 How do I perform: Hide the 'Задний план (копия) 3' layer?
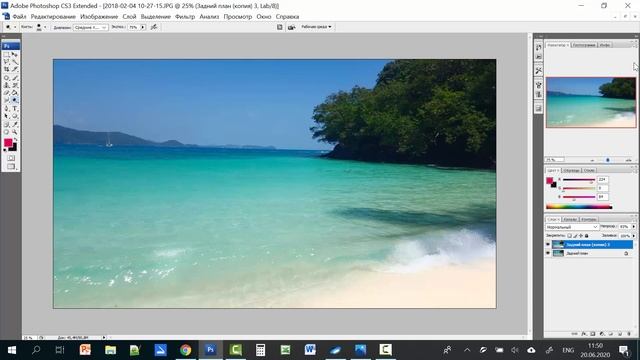[548, 244]
